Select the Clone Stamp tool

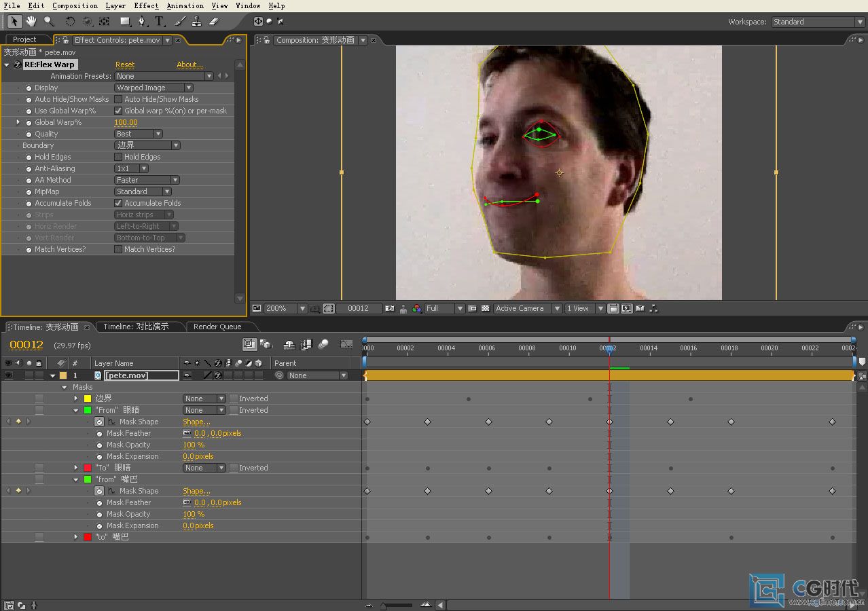click(x=196, y=22)
